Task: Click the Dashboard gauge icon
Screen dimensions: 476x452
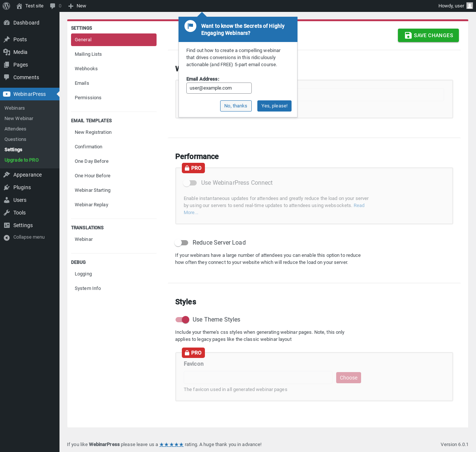Action: point(7,23)
